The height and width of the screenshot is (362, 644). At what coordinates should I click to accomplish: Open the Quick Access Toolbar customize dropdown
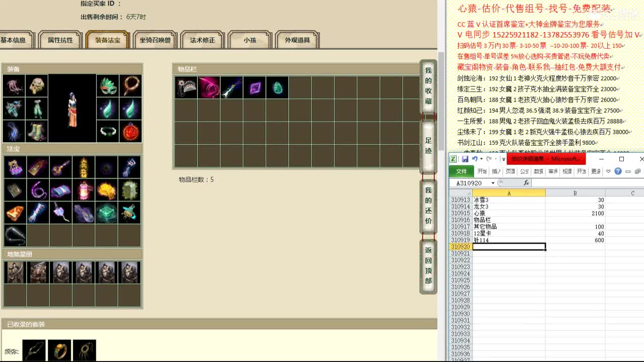[x=504, y=159]
